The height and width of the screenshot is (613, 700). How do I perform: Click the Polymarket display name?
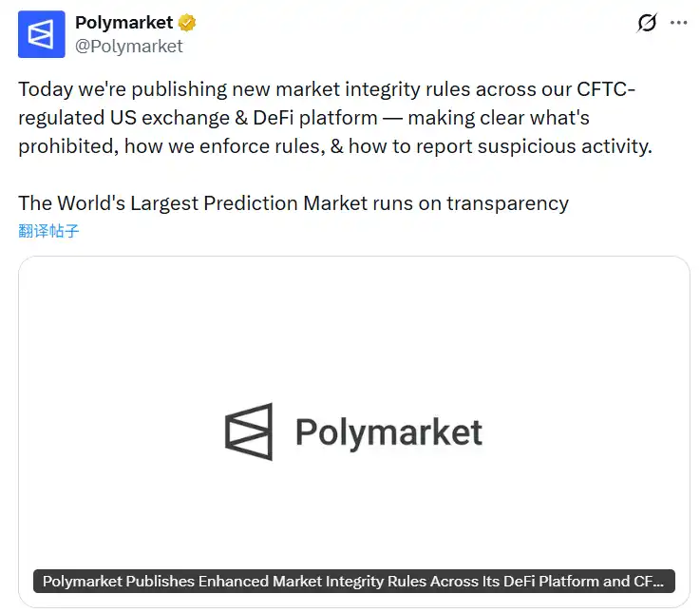coord(123,23)
